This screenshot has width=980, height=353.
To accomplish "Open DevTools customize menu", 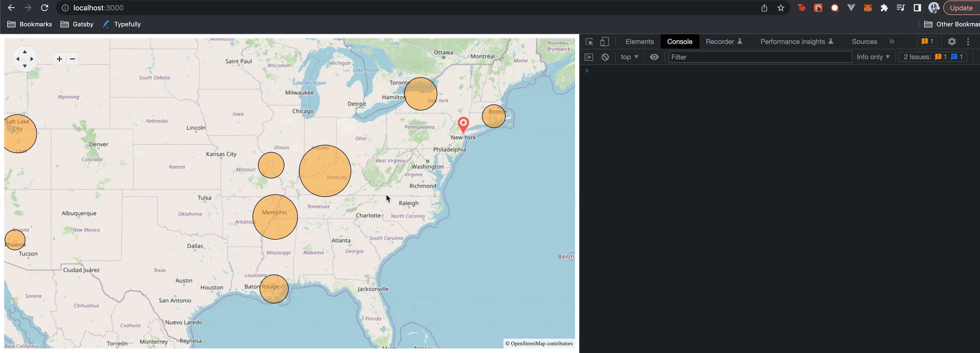I will tap(968, 41).
